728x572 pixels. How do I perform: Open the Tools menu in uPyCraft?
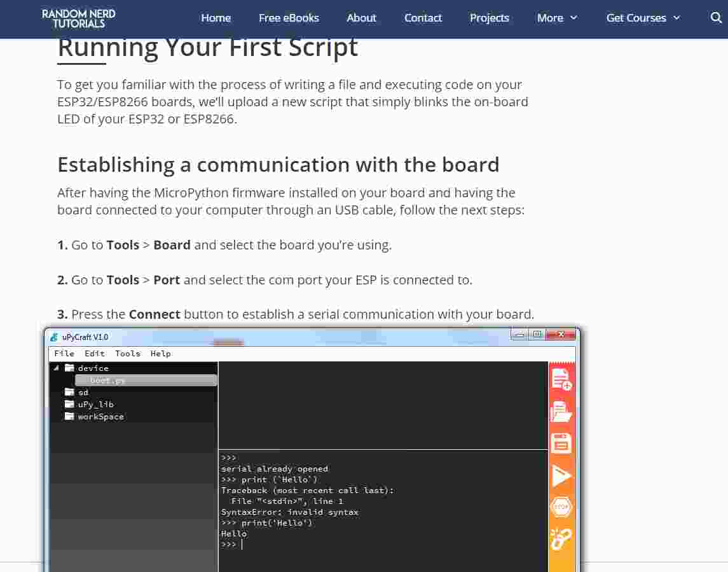(128, 354)
